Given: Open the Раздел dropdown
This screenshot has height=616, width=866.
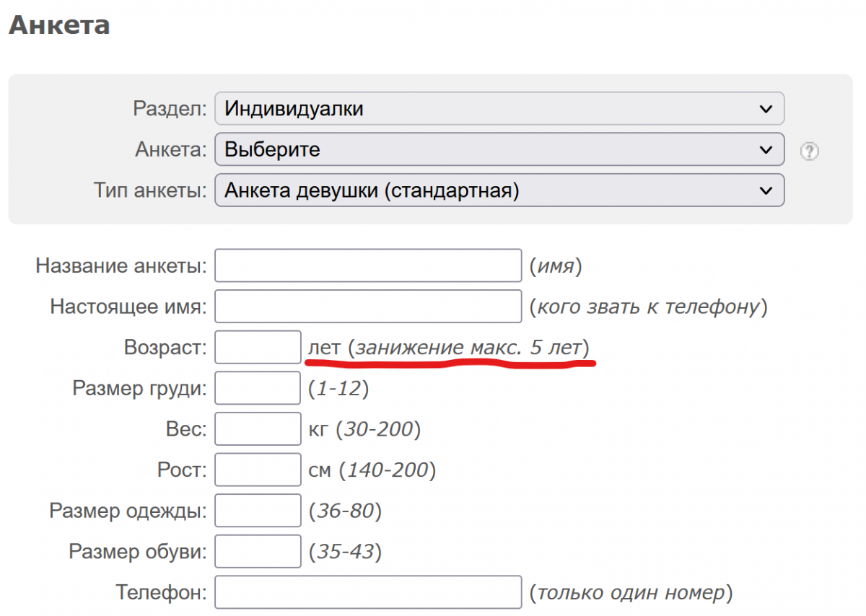Looking at the screenshot, I should 499,109.
